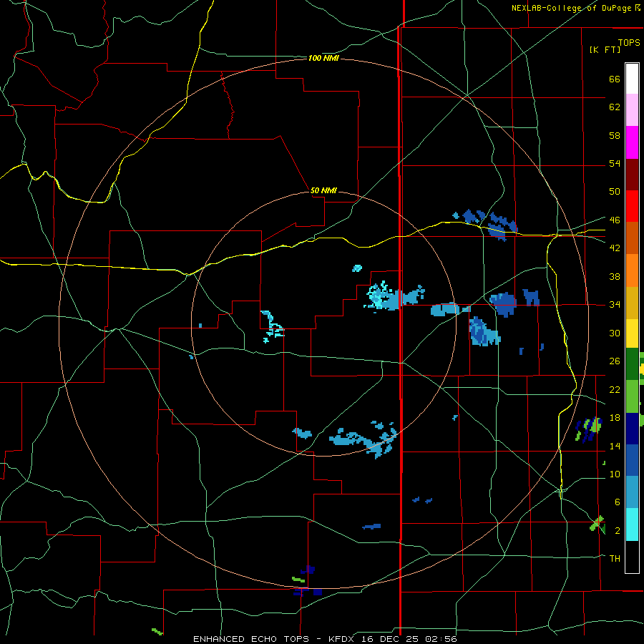Viewport: 644px width, 644px height.
Task: Click the 66 value on legend
Action: tap(615, 79)
